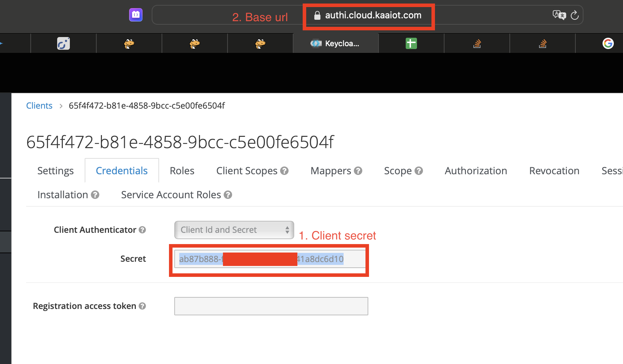Click help icon beside Client Authenticator label

pos(142,230)
